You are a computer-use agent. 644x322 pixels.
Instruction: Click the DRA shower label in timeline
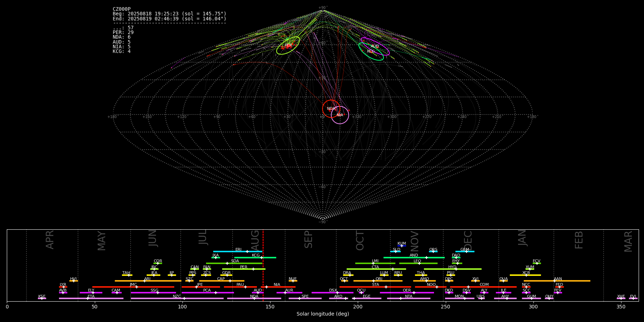coord(347,273)
